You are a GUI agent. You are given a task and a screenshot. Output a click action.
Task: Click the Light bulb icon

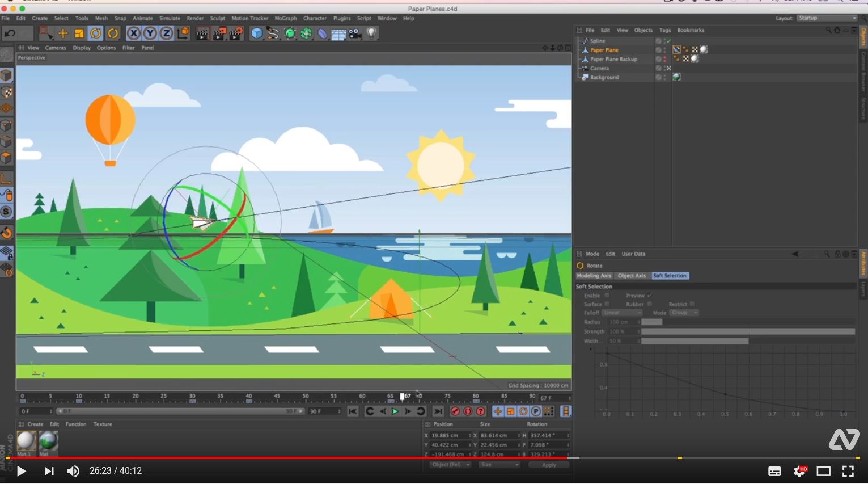(x=371, y=33)
